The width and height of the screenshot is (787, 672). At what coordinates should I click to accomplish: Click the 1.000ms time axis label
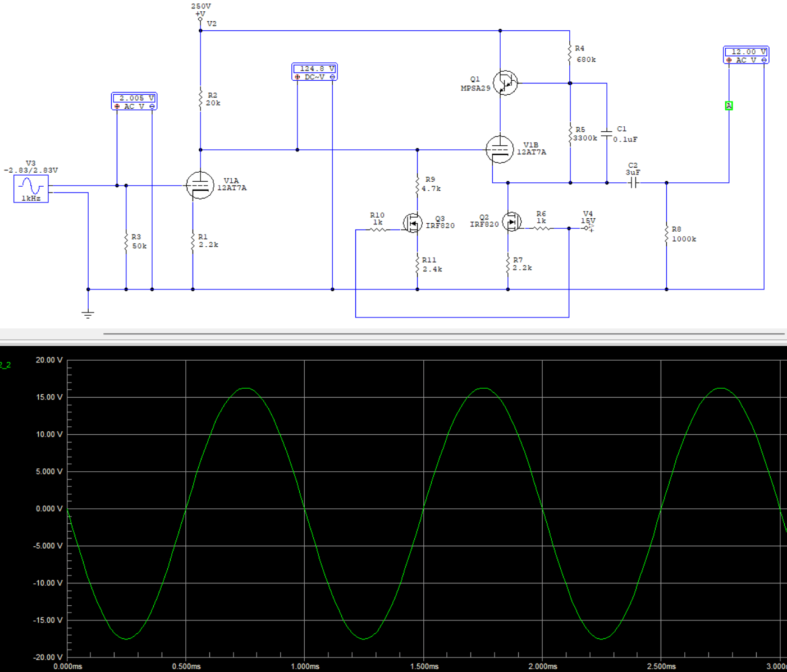pos(305,666)
